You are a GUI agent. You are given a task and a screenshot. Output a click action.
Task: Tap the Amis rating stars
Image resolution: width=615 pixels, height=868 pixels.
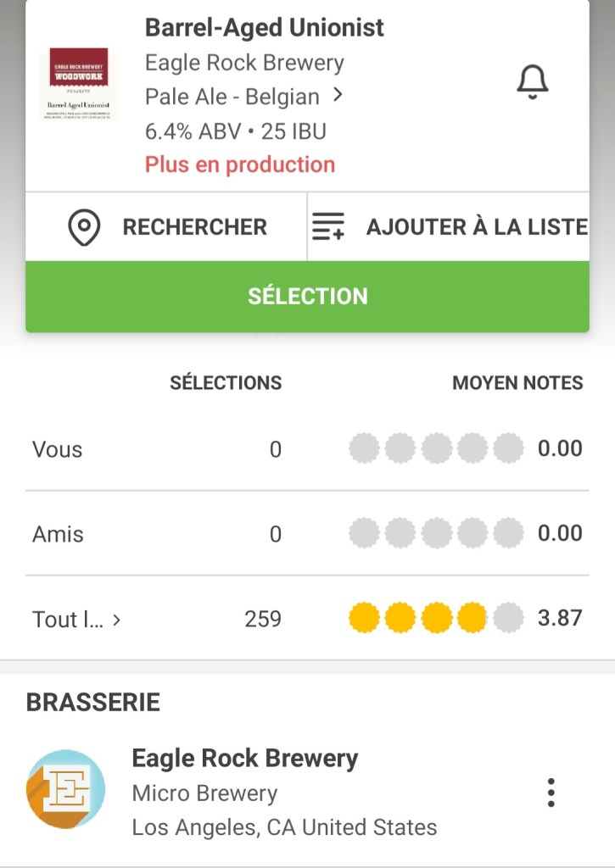436,533
